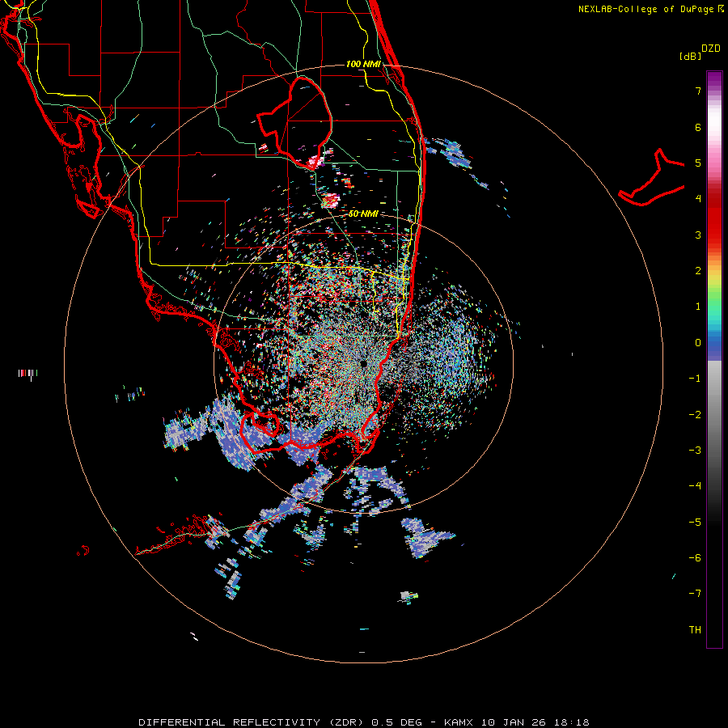Click the 100 NMI range ring label
This screenshot has width=728, height=728.
tap(363, 64)
